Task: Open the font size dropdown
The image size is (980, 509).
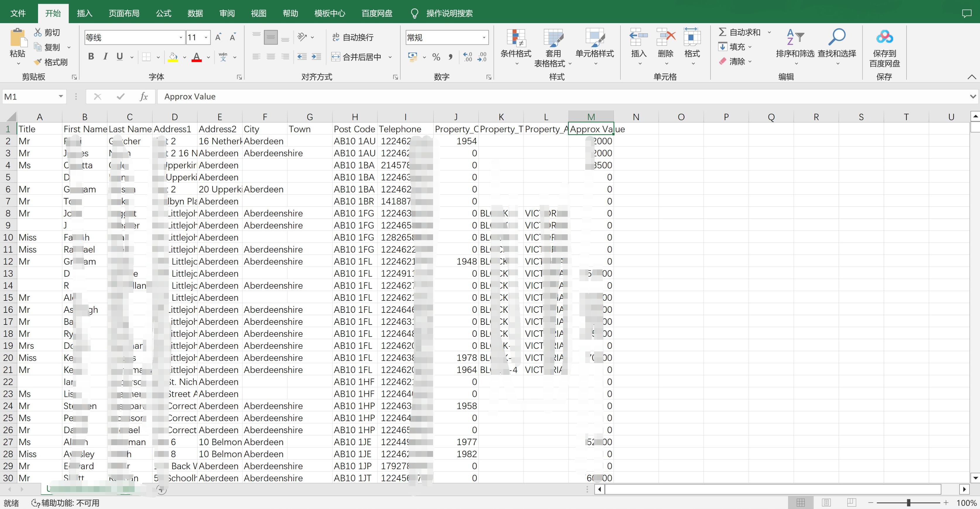Action: 206,37
